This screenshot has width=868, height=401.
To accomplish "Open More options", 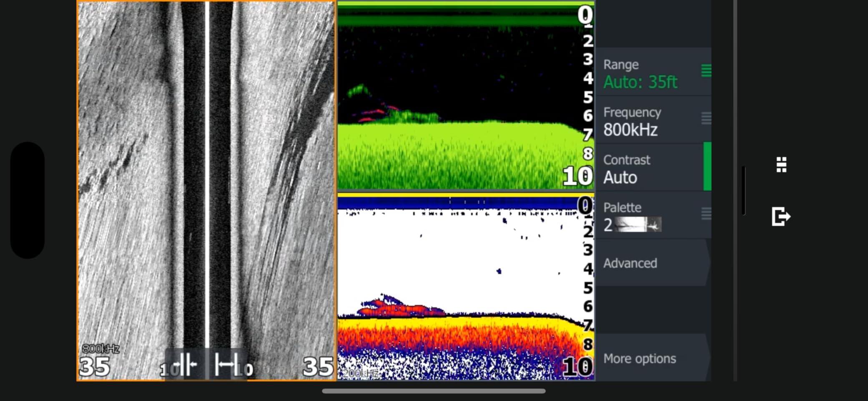I will click(640, 358).
